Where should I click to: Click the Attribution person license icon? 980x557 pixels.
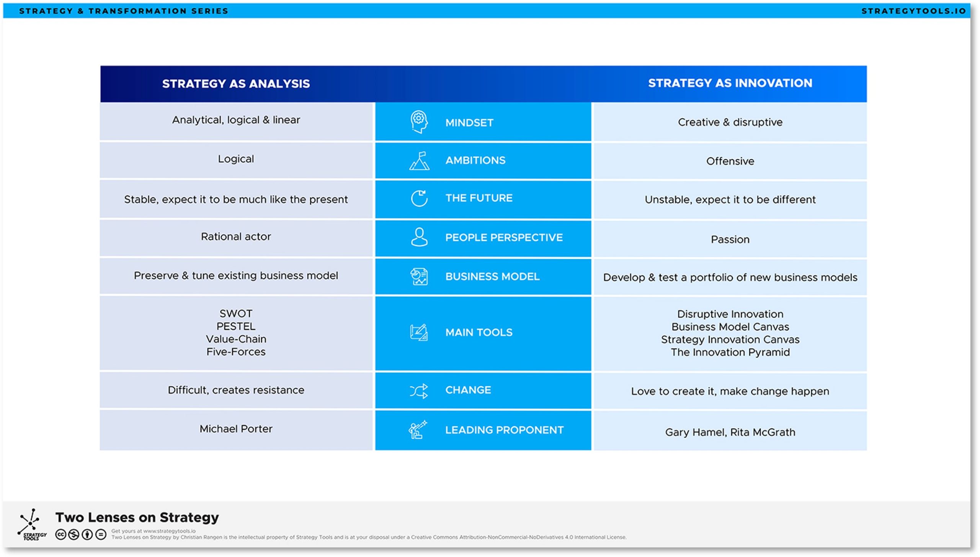click(87, 534)
